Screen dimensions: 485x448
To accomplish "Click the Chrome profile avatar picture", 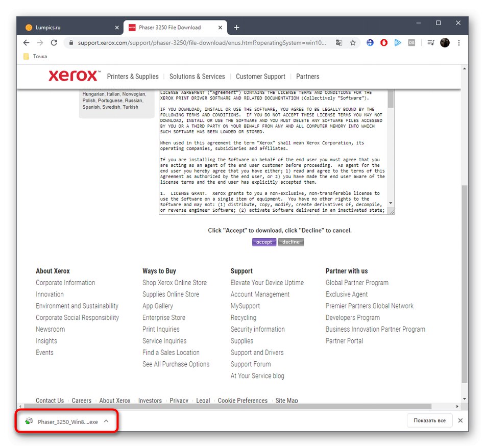I will click(x=444, y=43).
